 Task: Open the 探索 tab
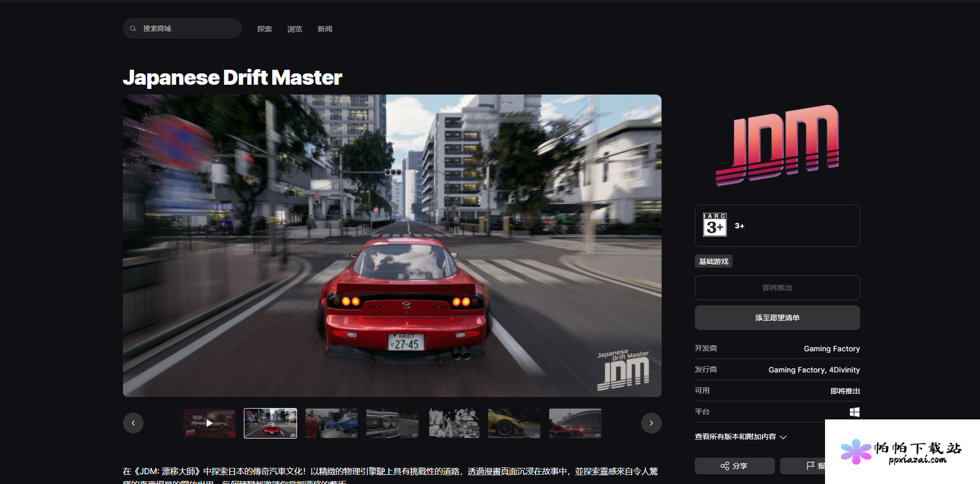click(x=265, y=29)
